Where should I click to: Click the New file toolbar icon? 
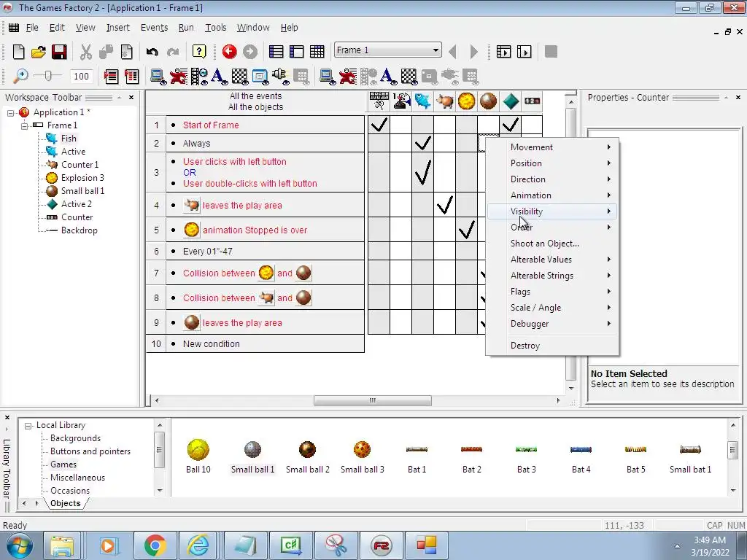tap(18, 52)
